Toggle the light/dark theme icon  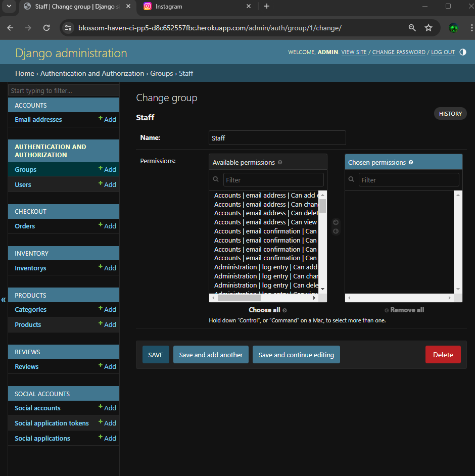462,52
